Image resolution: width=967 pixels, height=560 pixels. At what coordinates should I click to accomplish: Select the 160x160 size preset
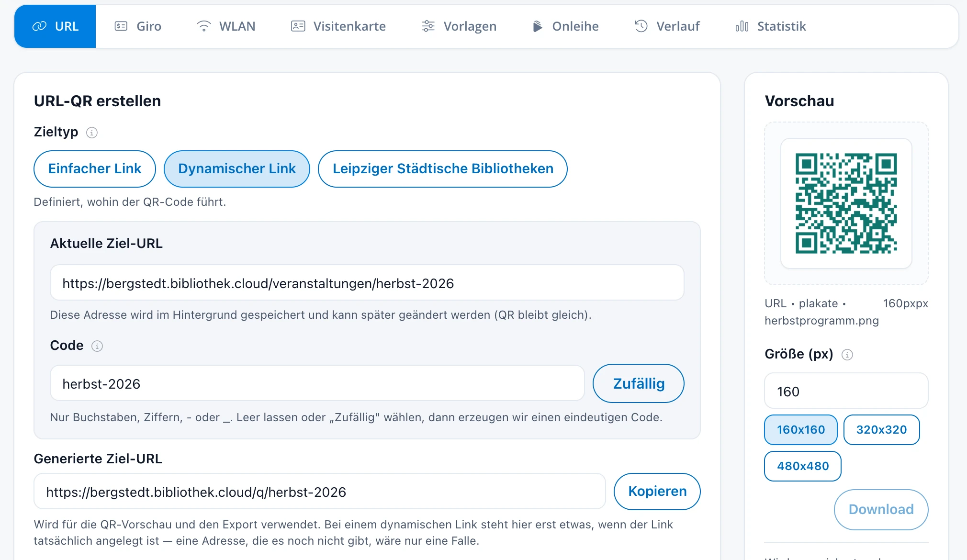(801, 430)
